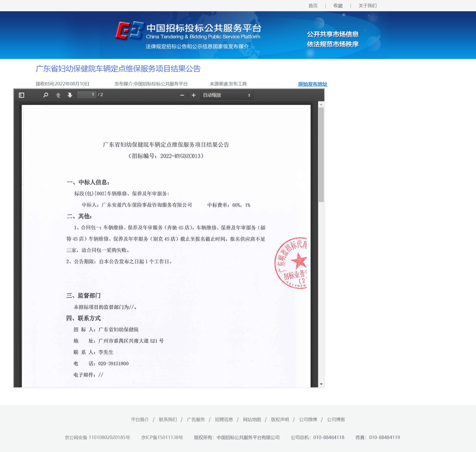
Task: Open 平台简介 footer link
Action: pyautogui.click(x=140, y=419)
